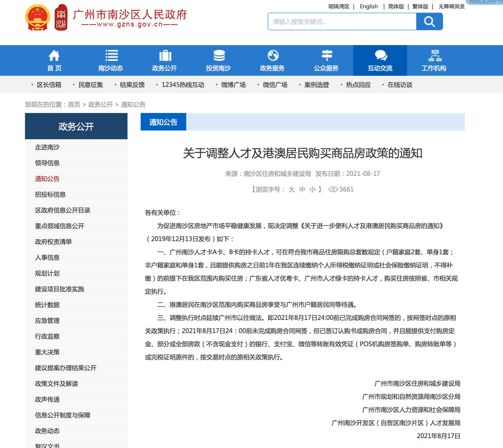
Task: Open the 互动交流 navigation label
Action: point(380,68)
